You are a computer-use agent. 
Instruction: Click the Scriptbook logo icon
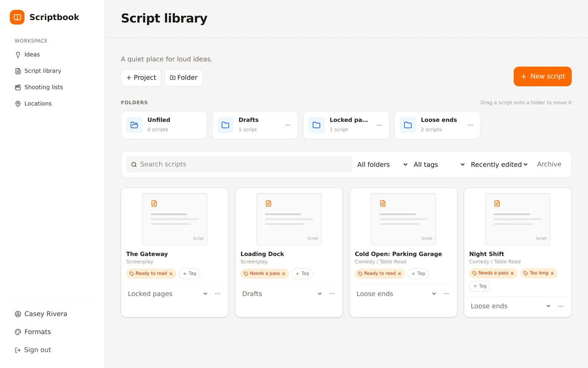17,17
